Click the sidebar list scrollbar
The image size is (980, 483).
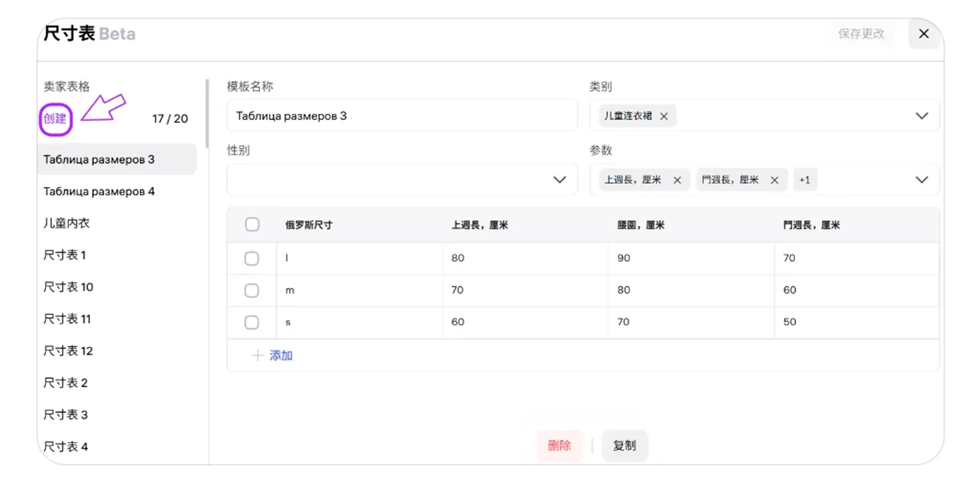(207, 114)
